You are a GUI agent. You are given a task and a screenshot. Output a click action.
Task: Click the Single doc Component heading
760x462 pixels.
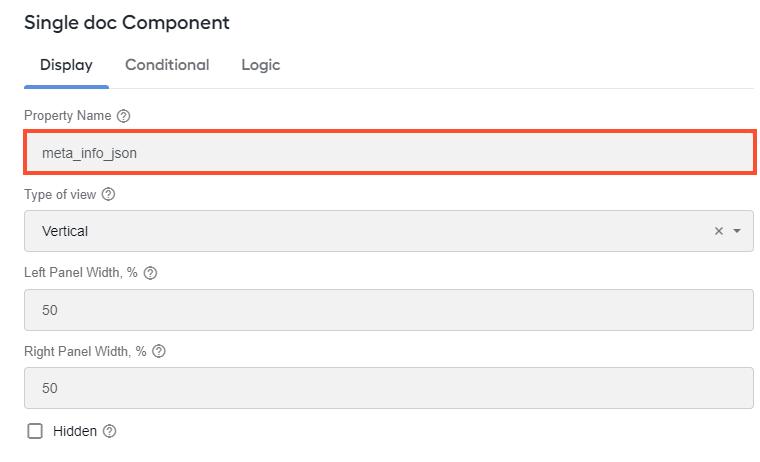[x=127, y=23]
